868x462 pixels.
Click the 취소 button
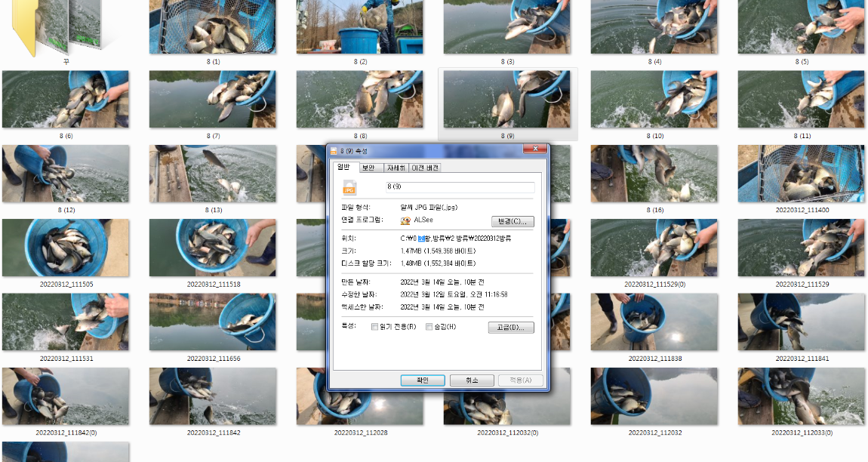472,380
